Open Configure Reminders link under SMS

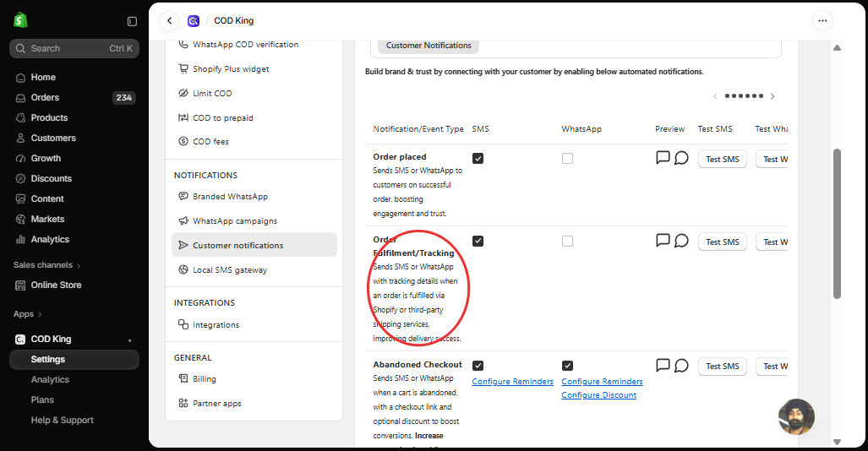click(x=513, y=382)
